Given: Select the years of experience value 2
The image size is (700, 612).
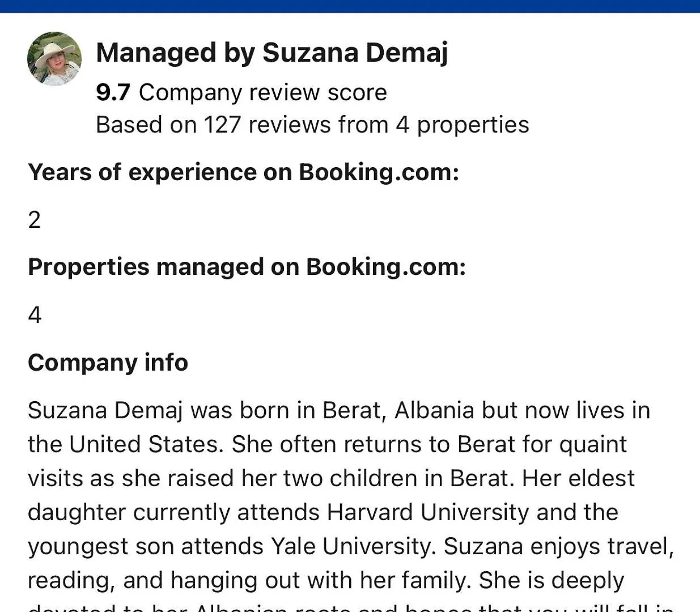Looking at the screenshot, I should click(35, 220).
